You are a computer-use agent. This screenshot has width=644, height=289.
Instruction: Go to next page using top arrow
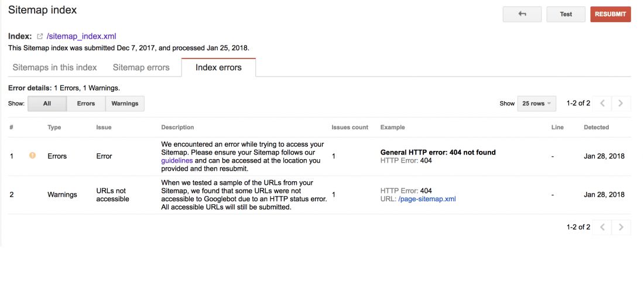[x=621, y=104]
